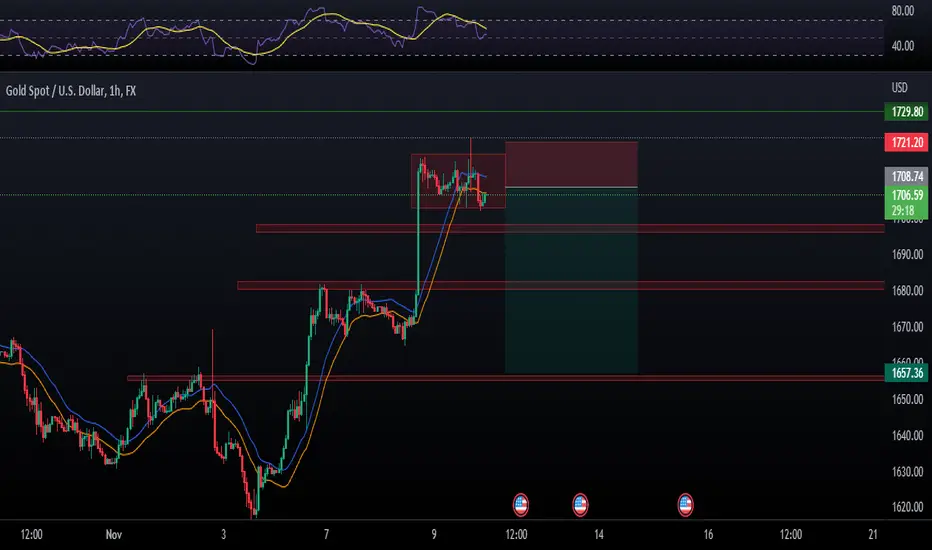Screen dimensions: 932x550
Task: Select the red 1721.20 price label
Action: [x=906, y=143]
